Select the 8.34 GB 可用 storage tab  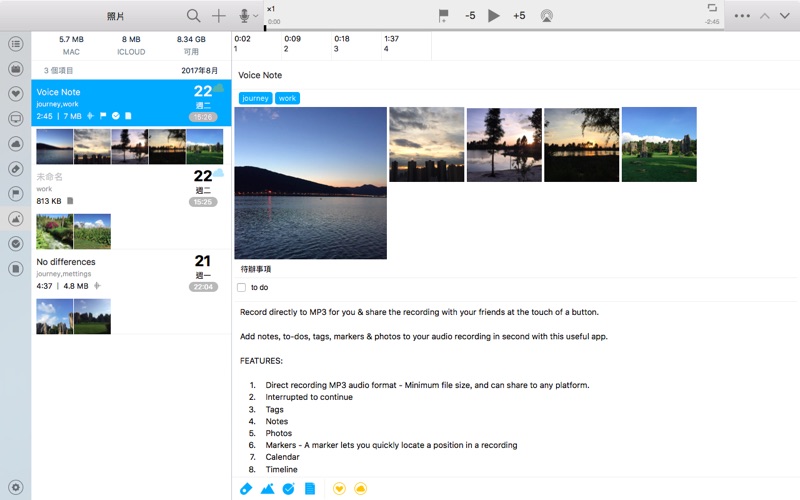[x=191, y=45]
